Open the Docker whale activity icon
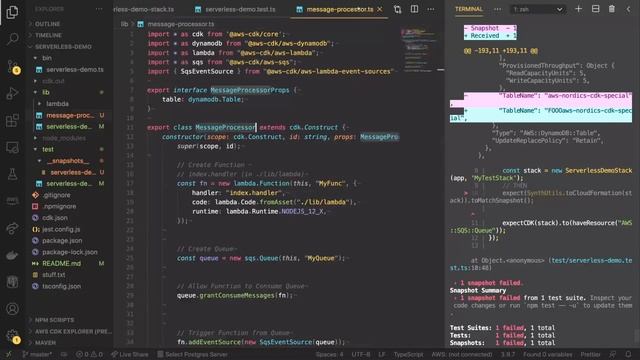This screenshot has height=360, width=640. point(12,255)
